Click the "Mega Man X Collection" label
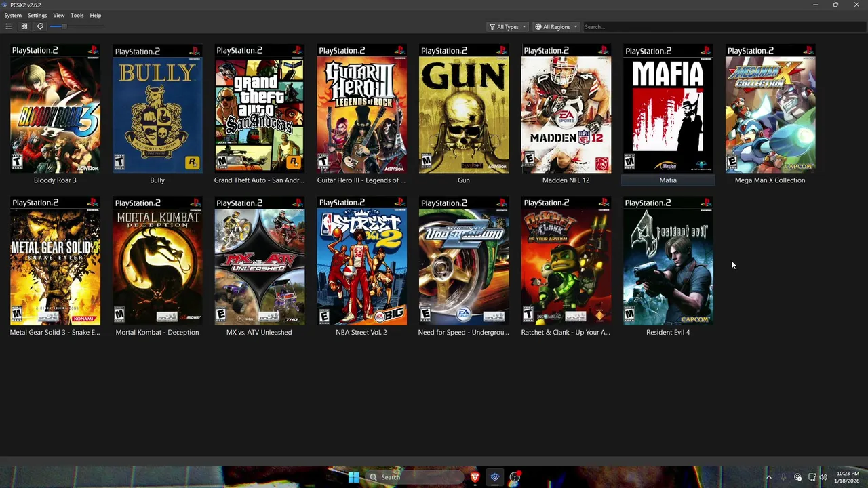Viewport: 868px width, 488px height. 770,180
